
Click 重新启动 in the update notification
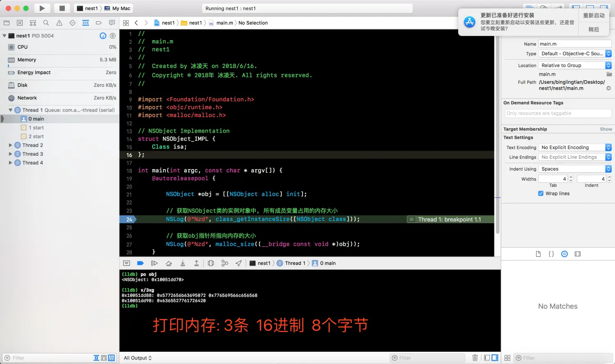(x=594, y=15)
